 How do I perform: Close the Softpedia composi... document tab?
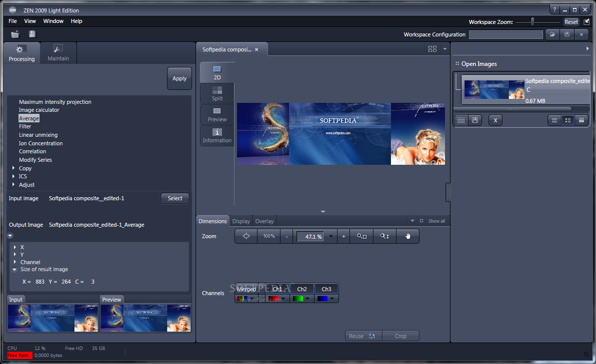click(x=256, y=49)
